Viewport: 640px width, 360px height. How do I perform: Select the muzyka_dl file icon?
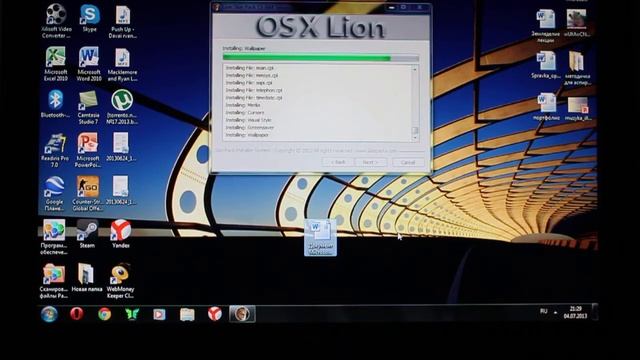coord(578,109)
